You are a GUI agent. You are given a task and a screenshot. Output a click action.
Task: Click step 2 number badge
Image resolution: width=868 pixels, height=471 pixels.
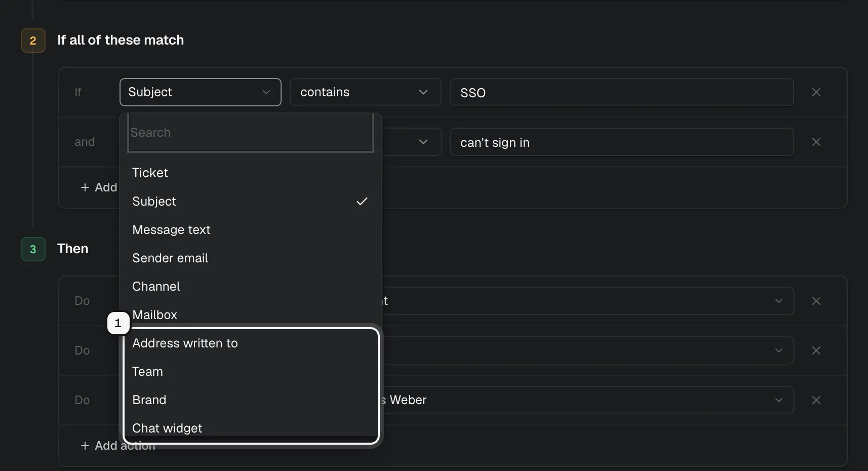(x=33, y=41)
